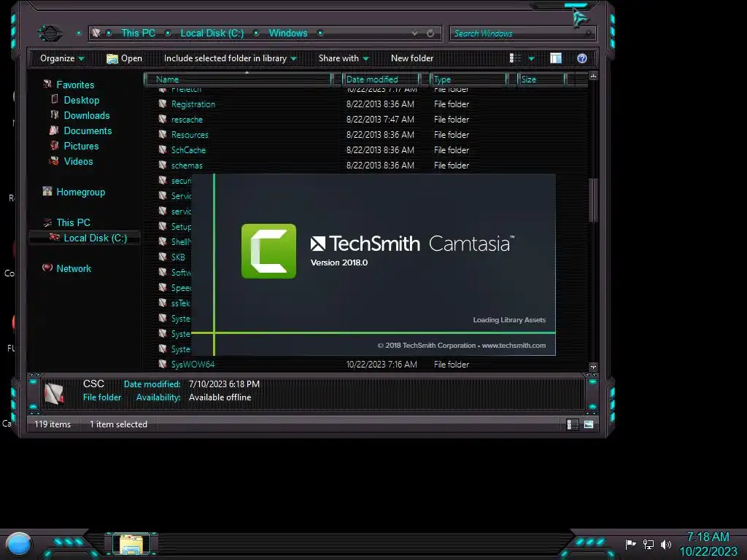The height and width of the screenshot is (560, 747).
Task: Click the back navigation orb icon
Action: 50,34
